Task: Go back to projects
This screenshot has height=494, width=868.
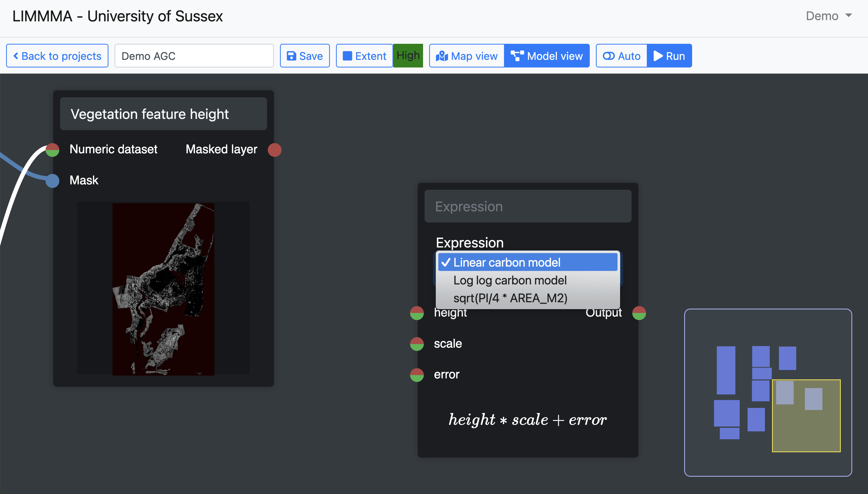Action: pos(57,56)
